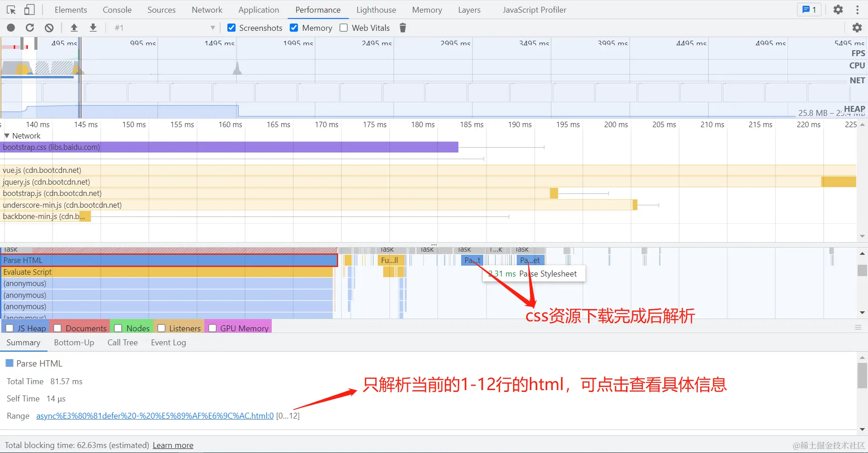
Task: Enable the Web Vitals checkbox
Action: [x=344, y=28]
